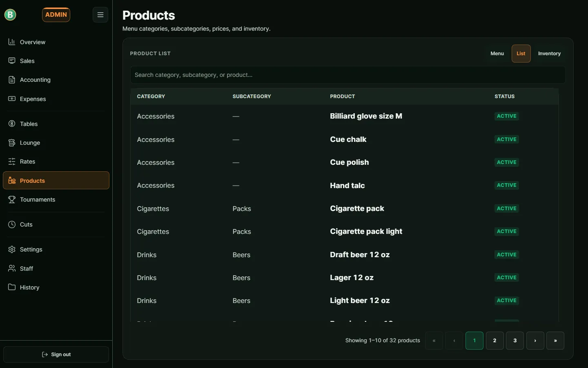Select the List view tab

tap(521, 54)
